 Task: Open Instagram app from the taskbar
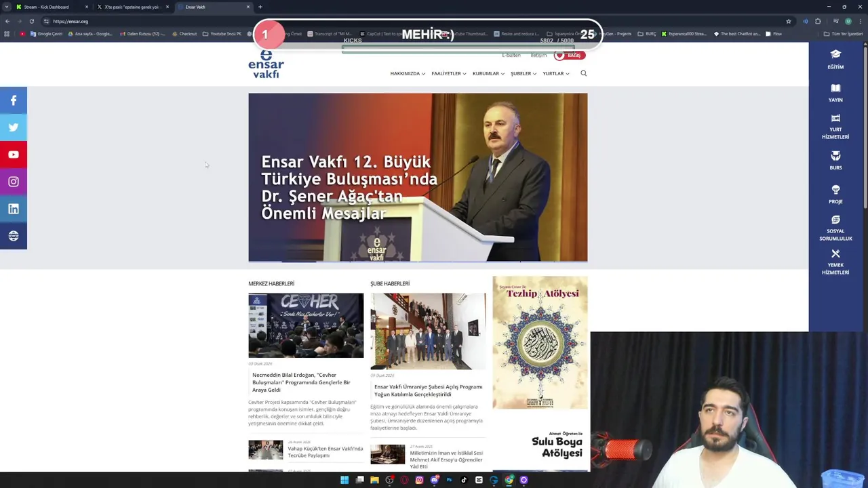[x=419, y=480]
